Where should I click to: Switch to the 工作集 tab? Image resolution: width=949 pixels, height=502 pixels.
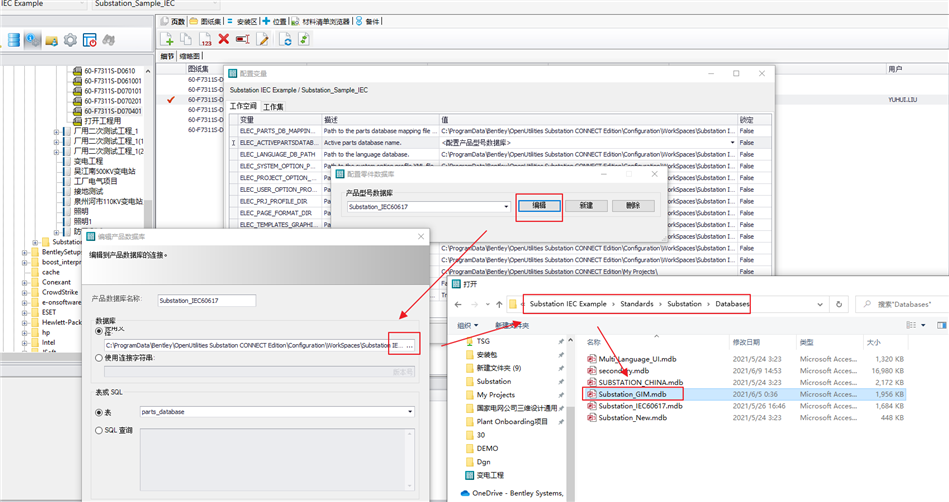click(x=273, y=106)
